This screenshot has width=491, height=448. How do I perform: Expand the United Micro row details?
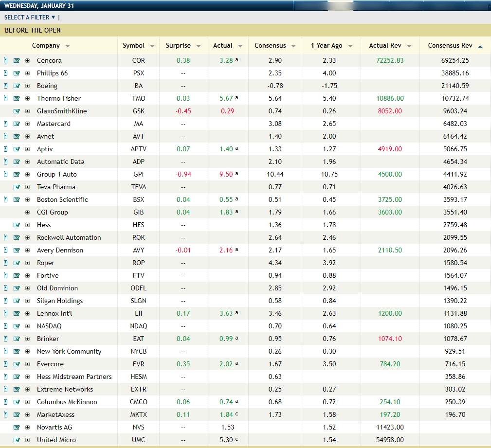point(28,440)
